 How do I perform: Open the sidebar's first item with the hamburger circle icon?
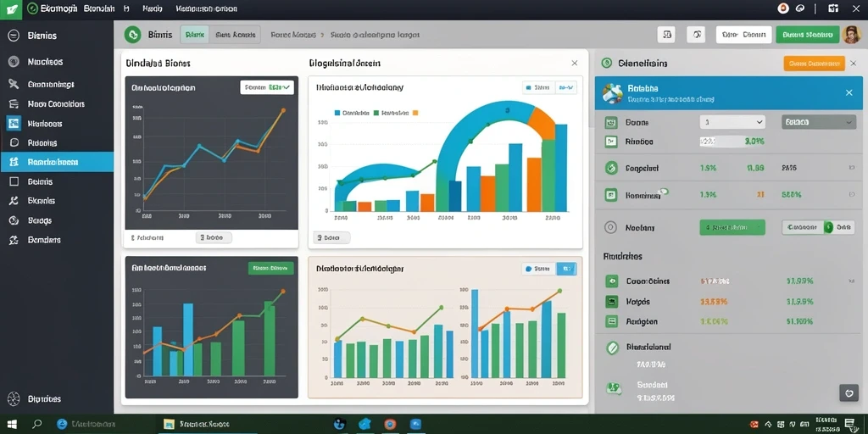[x=14, y=36]
